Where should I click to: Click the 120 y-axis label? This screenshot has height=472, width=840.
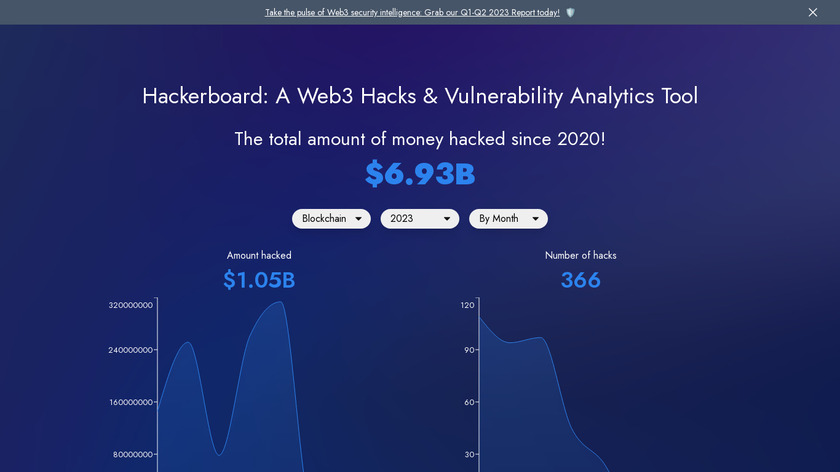pos(468,304)
